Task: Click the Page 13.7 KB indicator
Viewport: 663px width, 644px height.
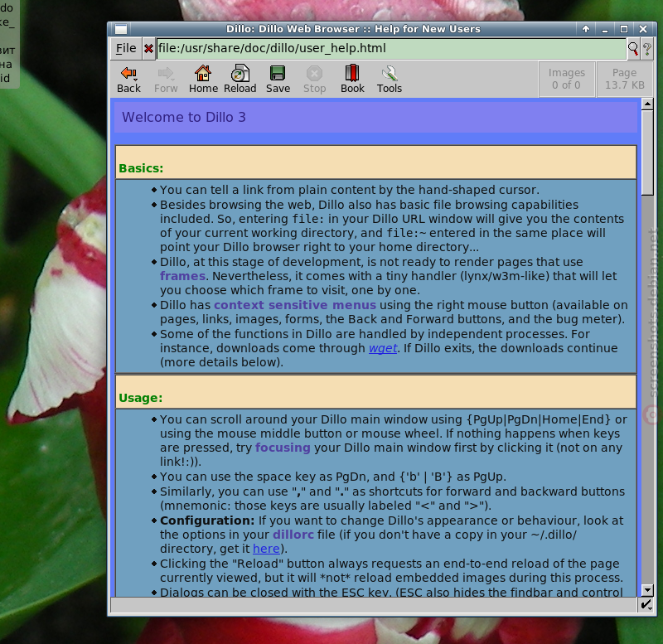Action: pyautogui.click(x=625, y=79)
